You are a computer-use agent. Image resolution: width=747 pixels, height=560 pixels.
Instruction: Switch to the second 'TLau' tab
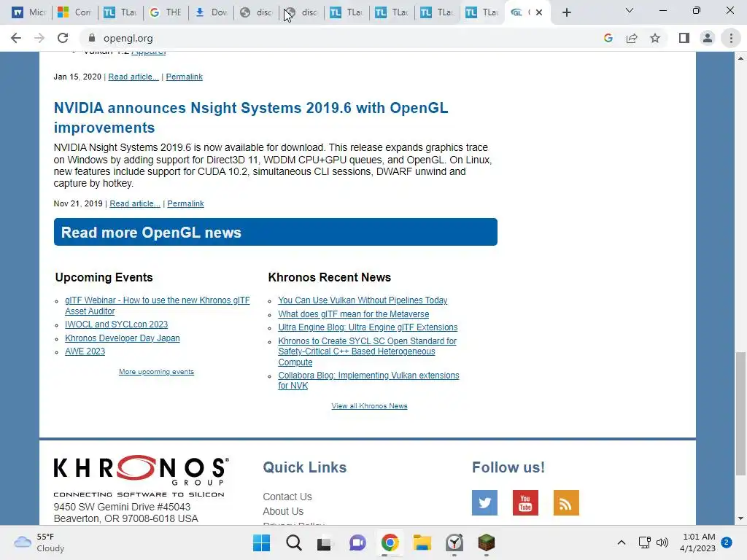coord(347,12)
